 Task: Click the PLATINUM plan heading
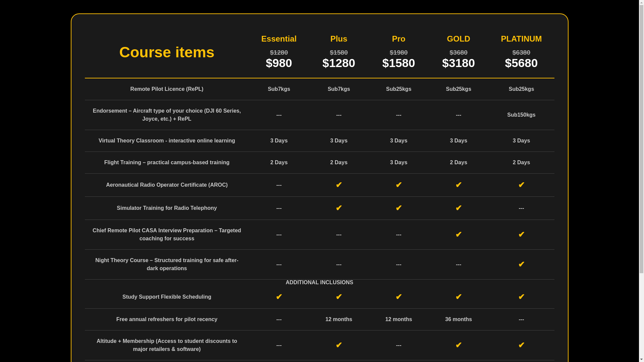tap(521, 39)
